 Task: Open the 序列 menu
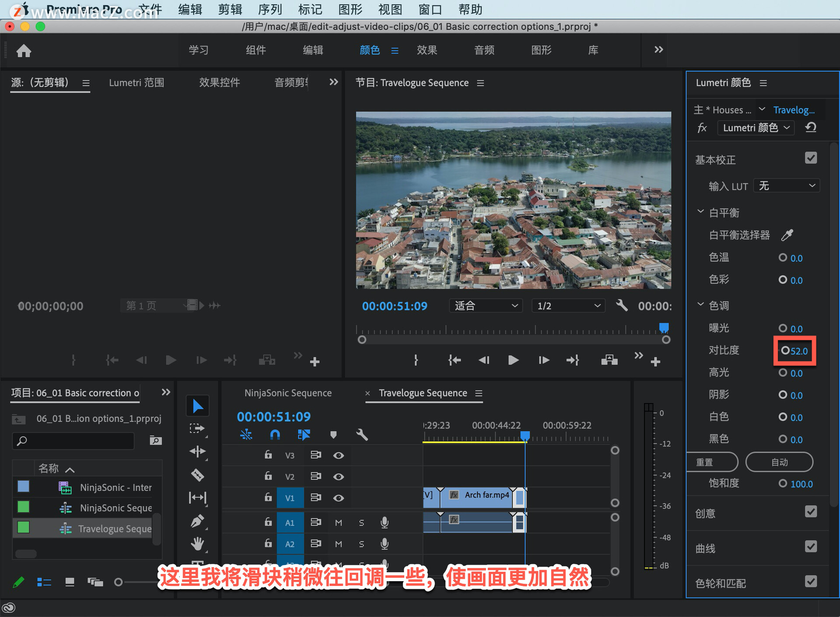click(270, 9)
